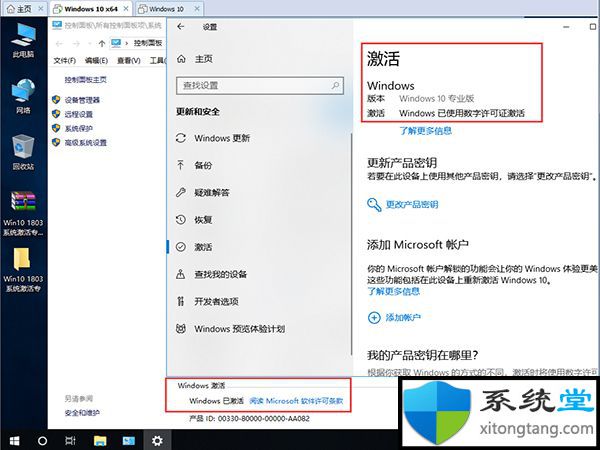Open 远程设置 in Control Panel sidebar
Viewport: 600px width, 450px height.
coord(78,114)
